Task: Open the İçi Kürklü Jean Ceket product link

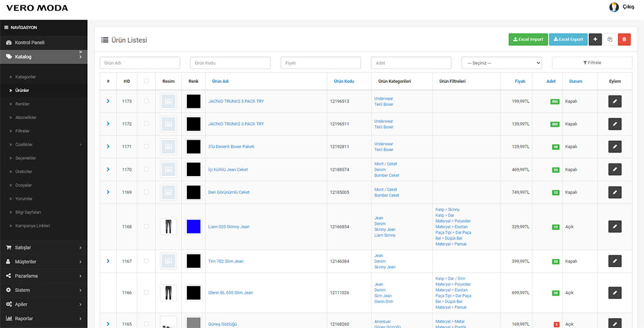Action: tap(228, 170)
